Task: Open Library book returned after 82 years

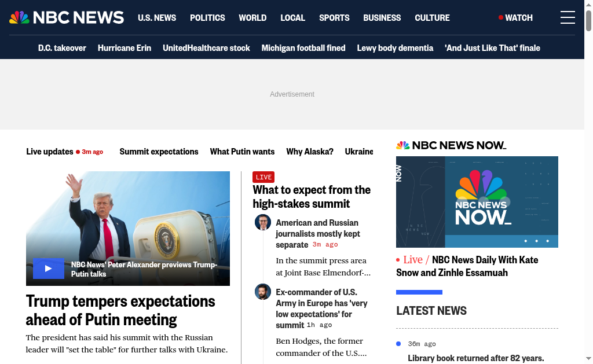Action: click(476, 358)
